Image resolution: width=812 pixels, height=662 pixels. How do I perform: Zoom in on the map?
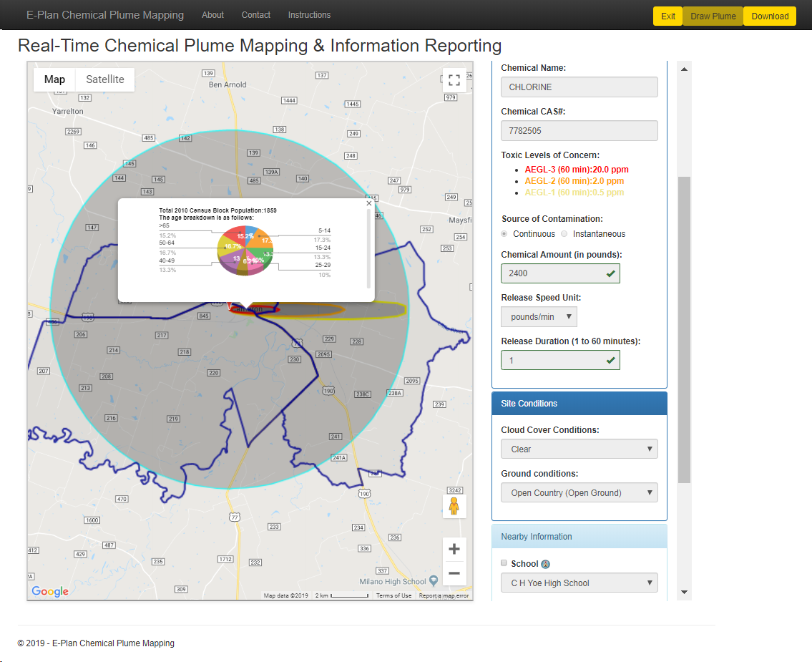tap(454, 550)
